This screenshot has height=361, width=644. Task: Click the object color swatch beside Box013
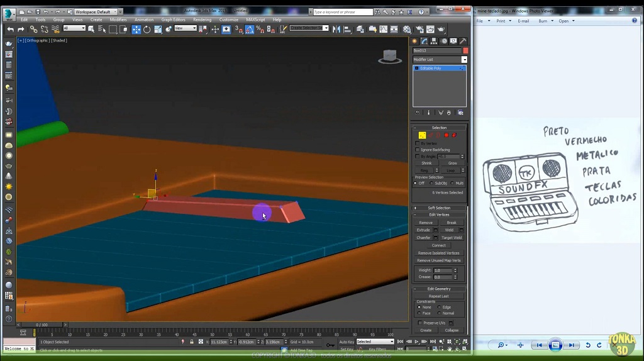coord(465,50)
